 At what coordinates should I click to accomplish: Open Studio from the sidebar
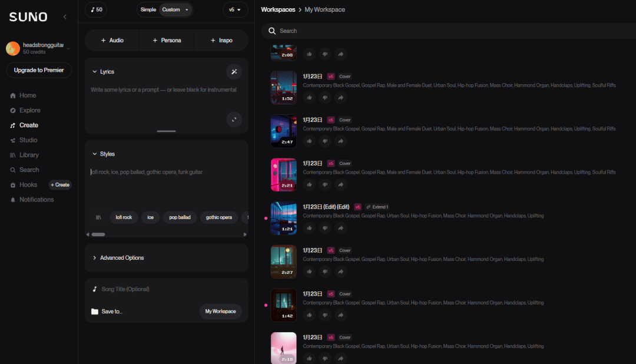point(28,140)
